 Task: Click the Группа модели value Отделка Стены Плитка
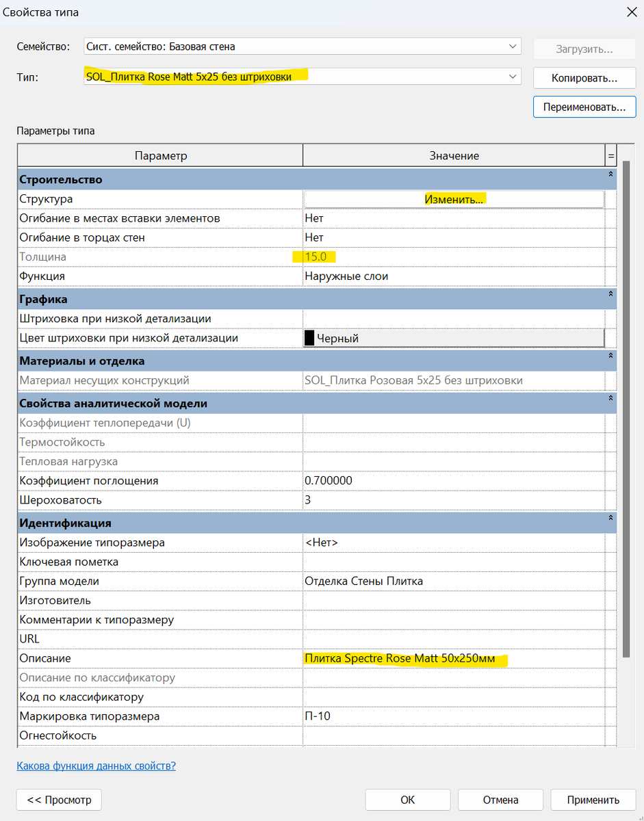454,581
